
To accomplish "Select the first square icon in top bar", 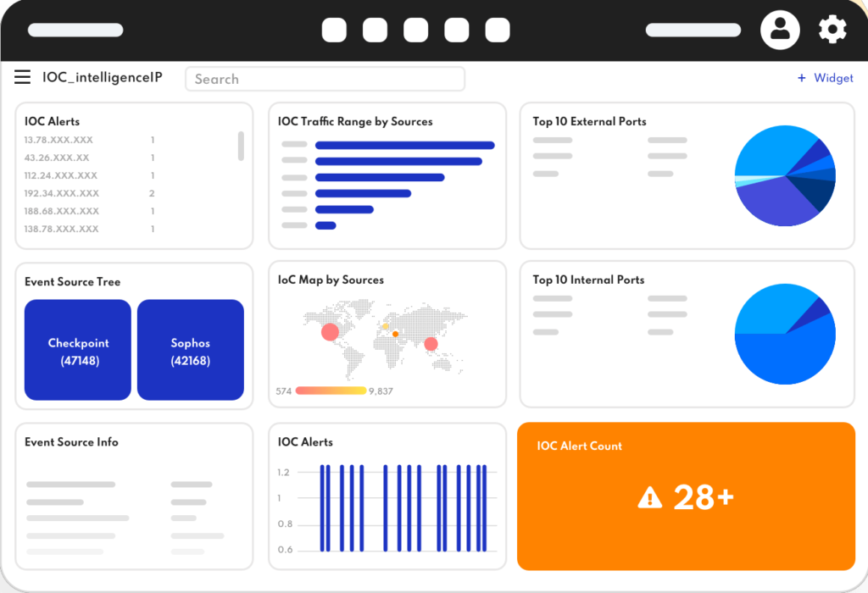I will 334,30.
